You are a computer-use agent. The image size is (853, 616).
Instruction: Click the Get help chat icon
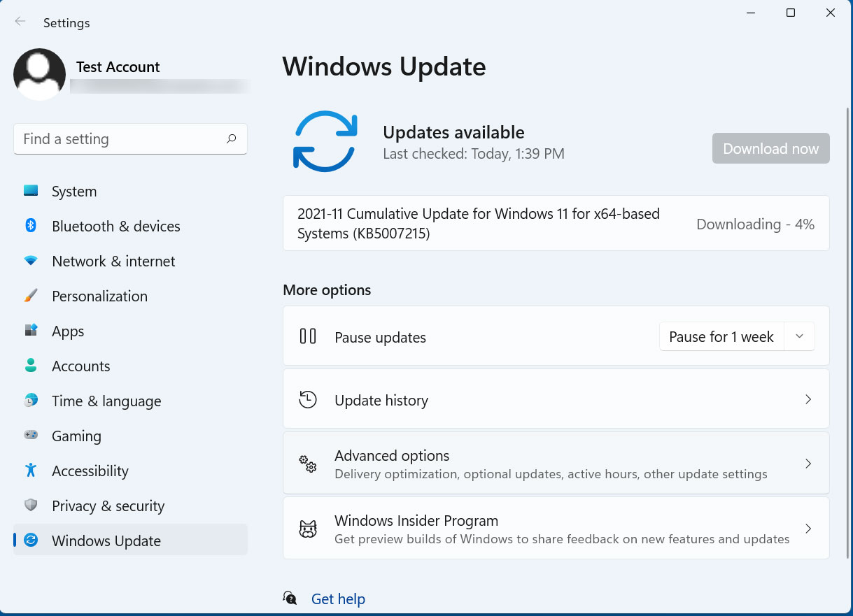pos(290,598)
